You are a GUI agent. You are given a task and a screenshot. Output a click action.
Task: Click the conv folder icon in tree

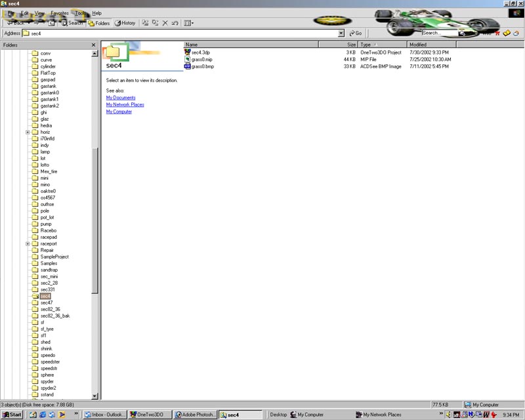pos(35,53)
